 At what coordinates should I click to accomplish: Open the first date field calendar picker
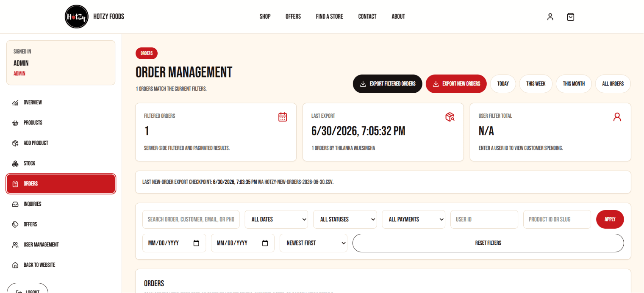tap(196, 243)
